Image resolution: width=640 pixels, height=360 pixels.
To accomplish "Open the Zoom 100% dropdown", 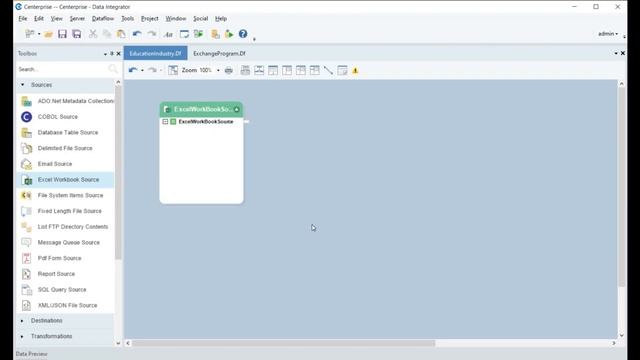I will click(x=218, y=71).
